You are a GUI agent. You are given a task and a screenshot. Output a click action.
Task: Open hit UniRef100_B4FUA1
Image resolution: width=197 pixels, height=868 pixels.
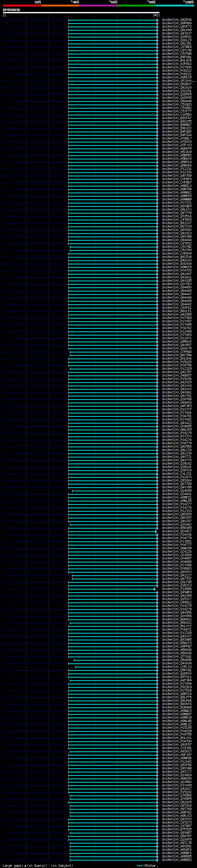pyautogui.click(x=176, y=57)
